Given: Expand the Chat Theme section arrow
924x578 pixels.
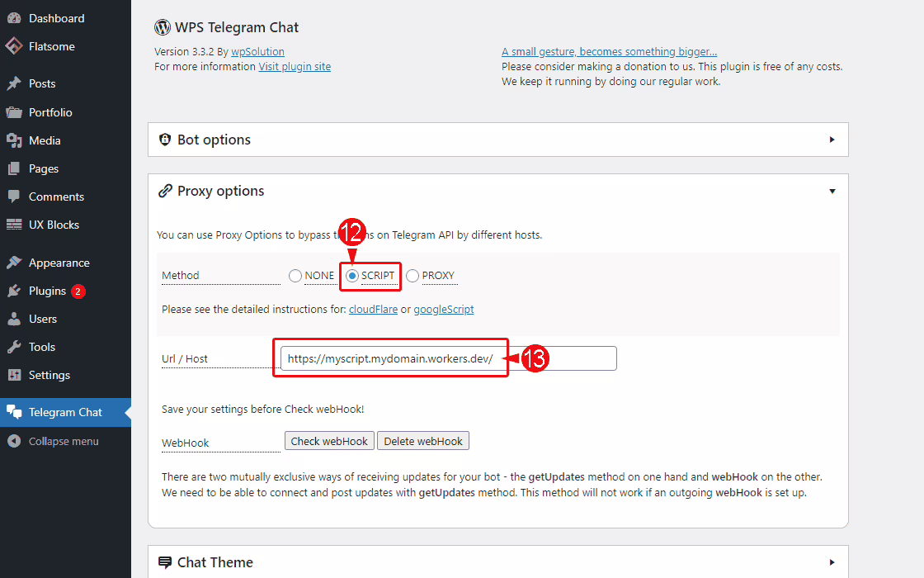Looking at the screenshot, I should (832, 562).
